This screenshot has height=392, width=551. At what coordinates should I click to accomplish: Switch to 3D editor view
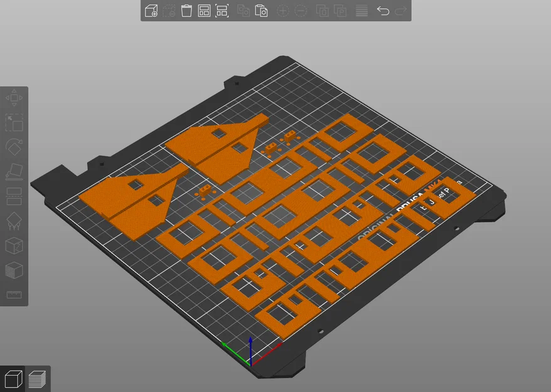[13, 379]
